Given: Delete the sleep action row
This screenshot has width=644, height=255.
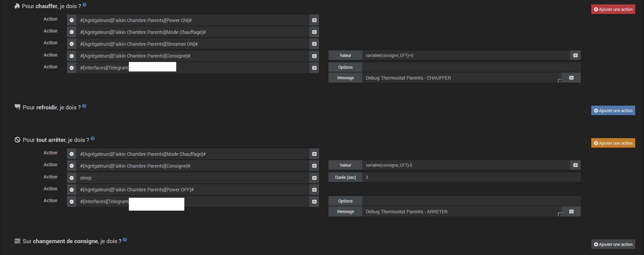Looking at the screenshot, I should point(72,178).
